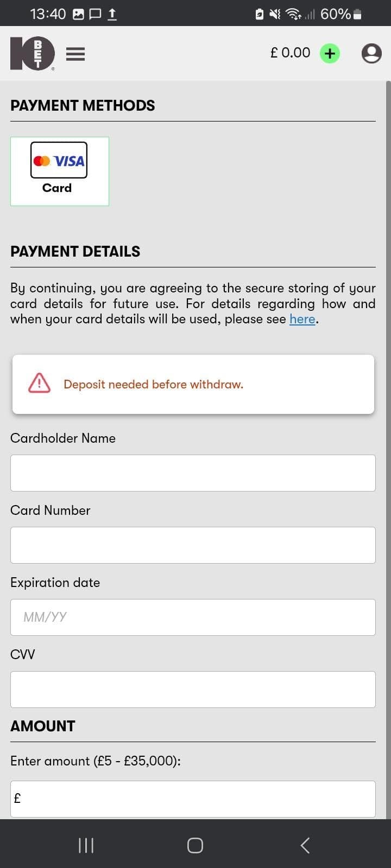
Task: Tap the green plus deposit icon
Action: coord(330,53)
